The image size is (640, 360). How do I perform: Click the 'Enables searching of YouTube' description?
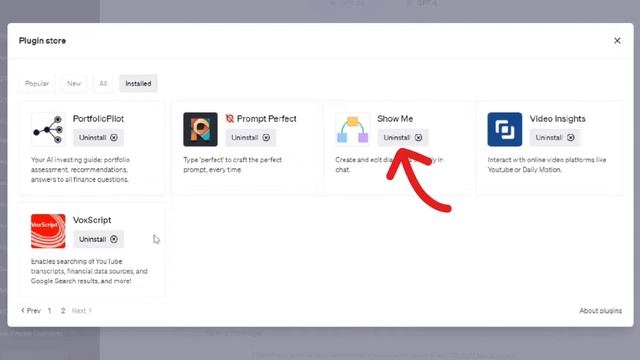click(89, 271)
